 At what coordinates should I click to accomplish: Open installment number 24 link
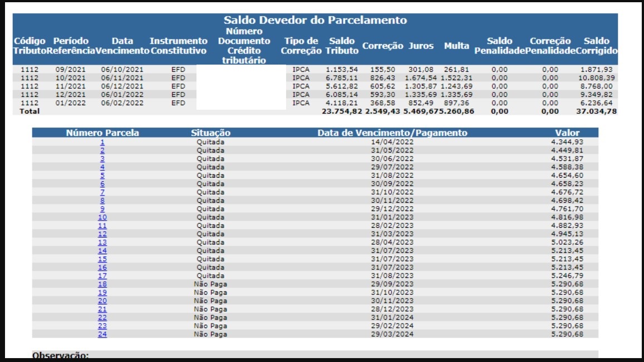(102, 334)
